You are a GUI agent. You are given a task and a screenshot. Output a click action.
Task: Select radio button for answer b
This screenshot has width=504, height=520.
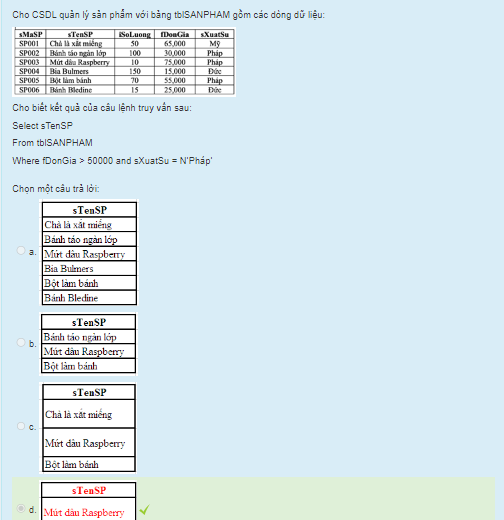(21, 342)
